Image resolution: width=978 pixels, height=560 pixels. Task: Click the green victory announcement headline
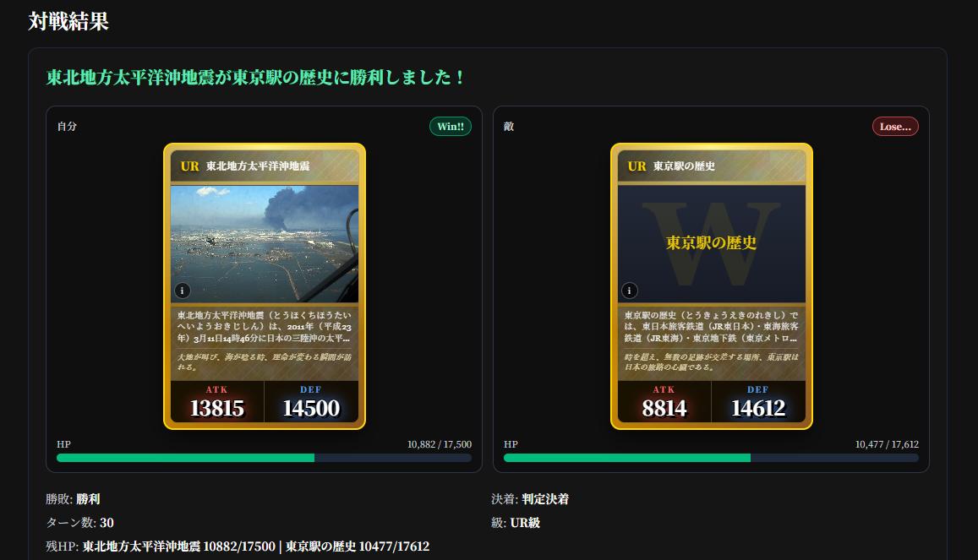256,77
